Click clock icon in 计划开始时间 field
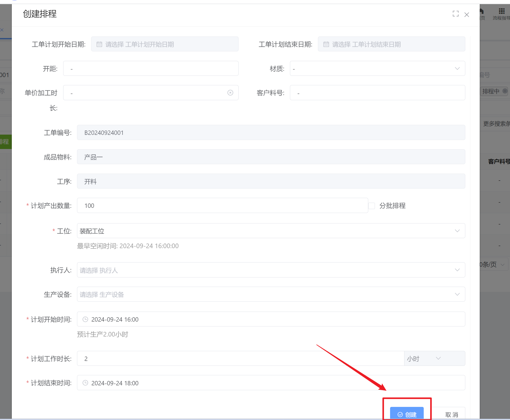 85,319
